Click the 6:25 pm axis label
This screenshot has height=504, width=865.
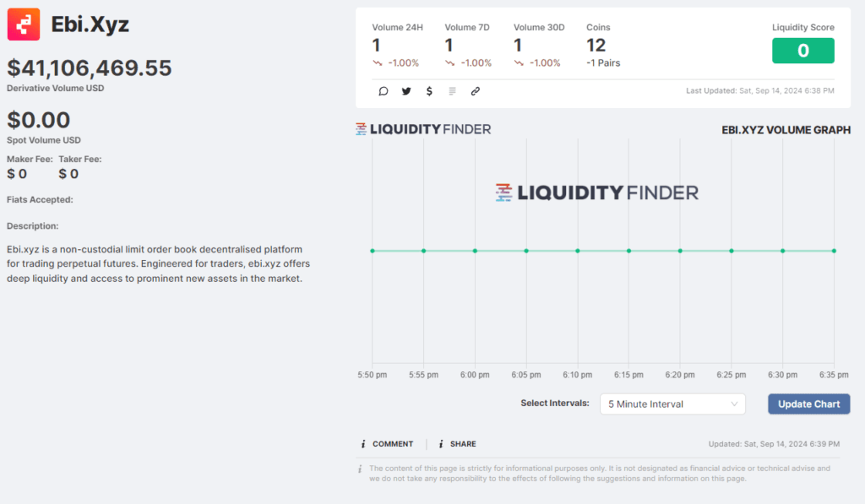(x=732, y=375)
